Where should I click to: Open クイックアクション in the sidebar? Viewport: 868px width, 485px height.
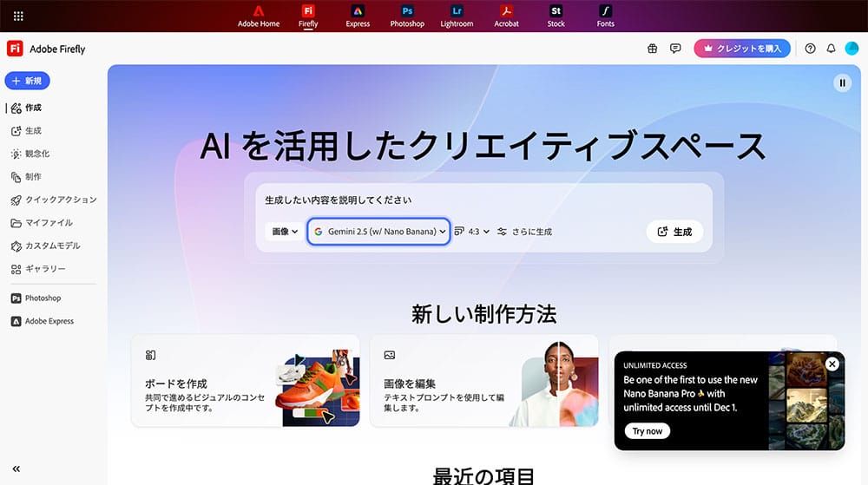(x=54, y=200)
